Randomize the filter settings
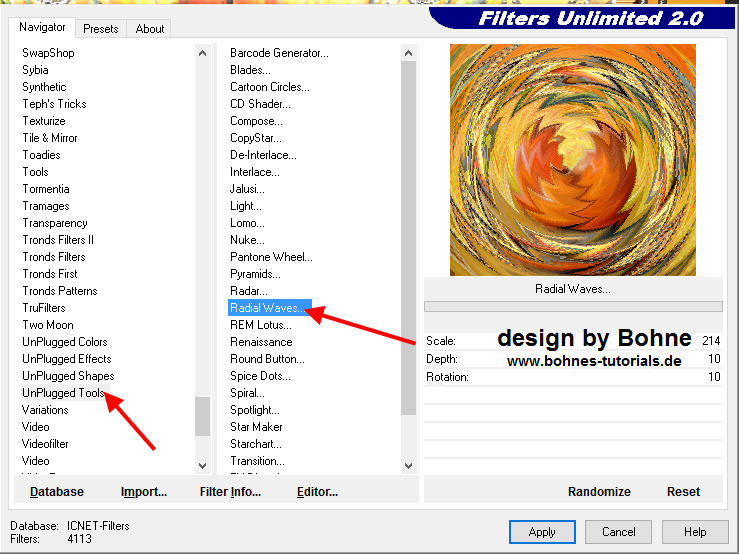The height and width of the screenshot is (554, 739). (x=599, y=491)
